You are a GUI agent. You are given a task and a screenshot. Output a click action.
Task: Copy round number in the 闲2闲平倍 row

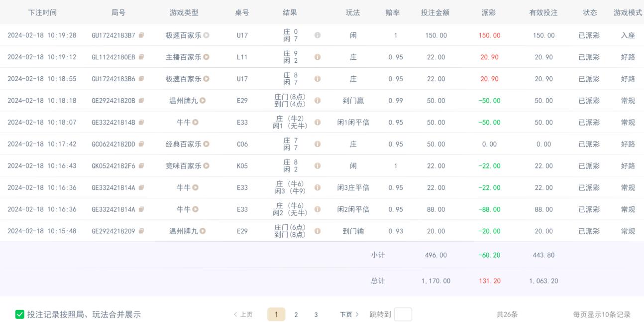pyautogui.click(x=141, y=209)
